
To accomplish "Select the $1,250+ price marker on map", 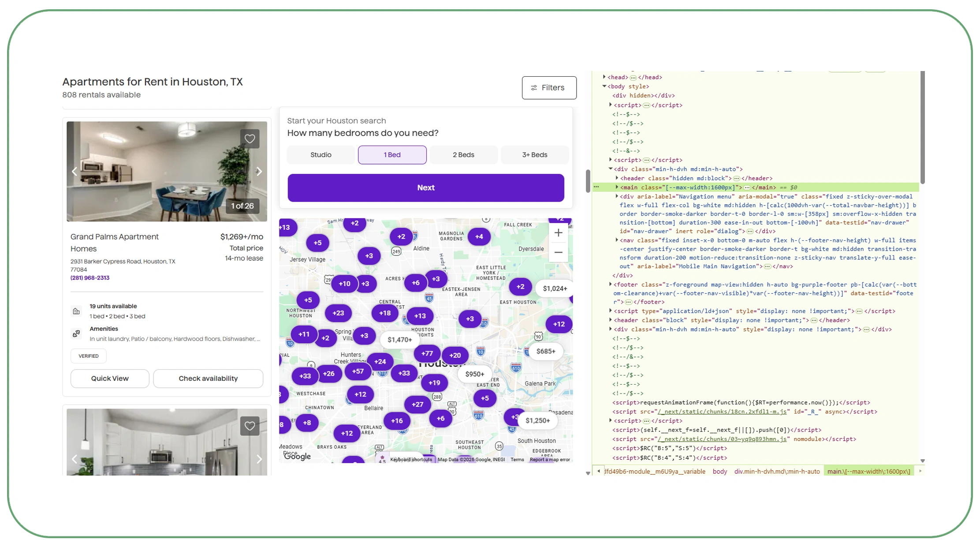I will tap(538, 421).
